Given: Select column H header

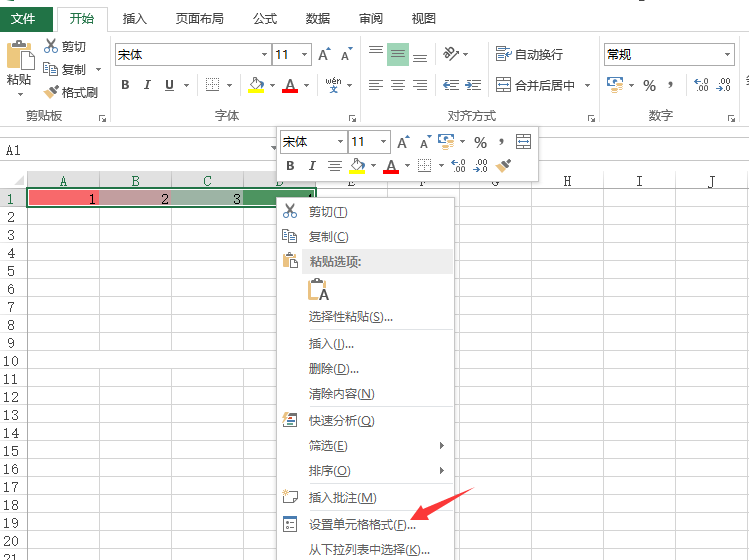Looking at the screenshot, I should tap(567, 181).
